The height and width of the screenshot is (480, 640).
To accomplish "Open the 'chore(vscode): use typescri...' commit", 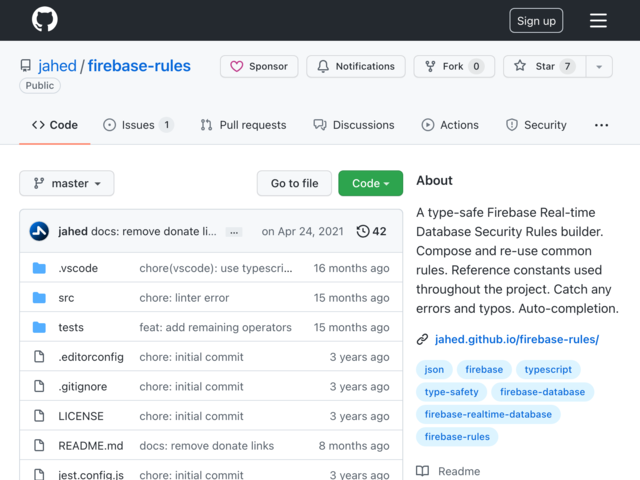I will pyautogui.click(x=216, y=268).
